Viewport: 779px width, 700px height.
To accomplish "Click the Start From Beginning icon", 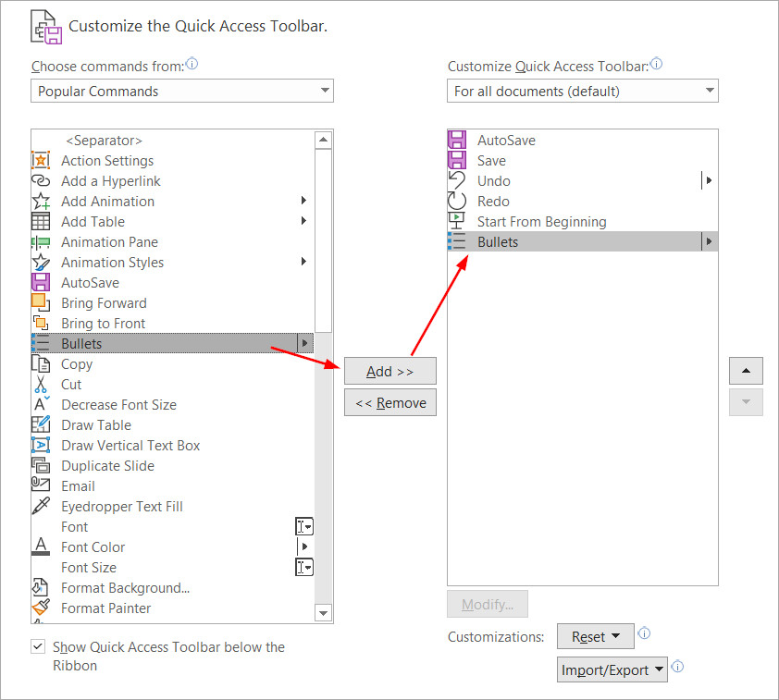I will point(459,221).
